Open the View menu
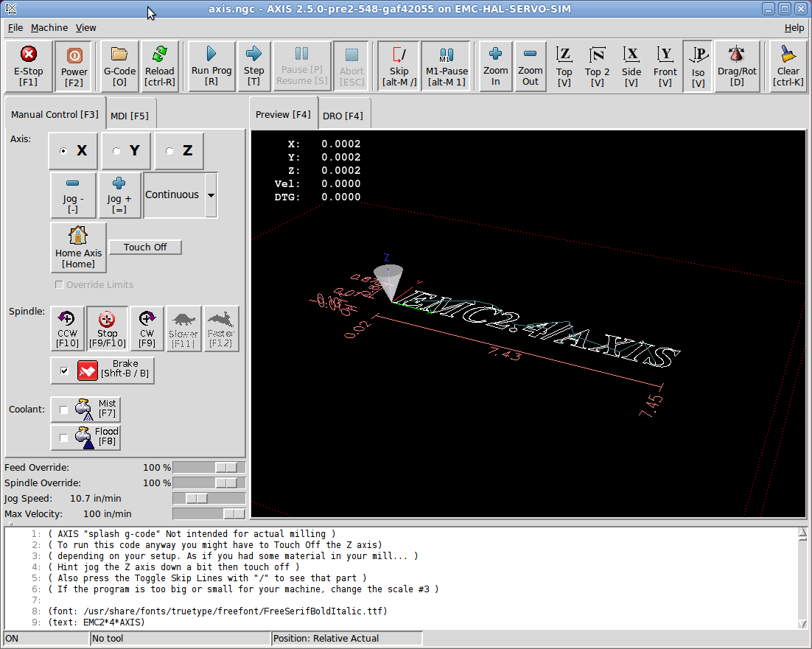812x649 pixels. click(x=86, y=28)
